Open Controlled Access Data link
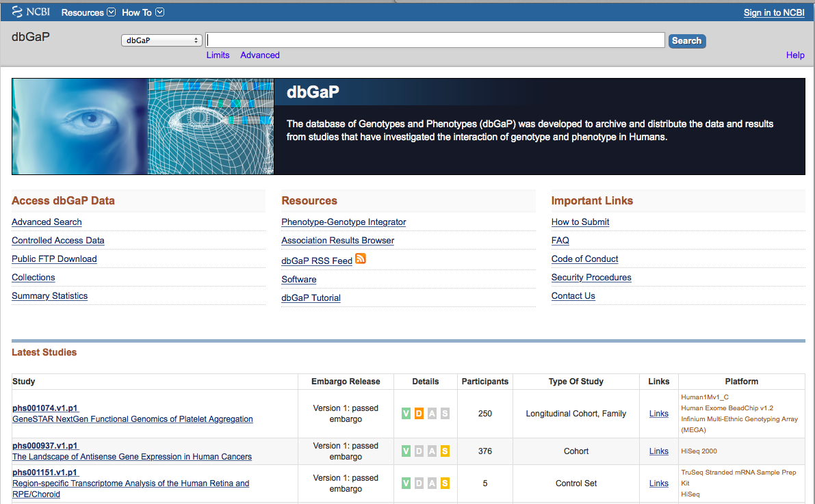The width and height of the screenshot is (815, 504). tap(58, 241)
